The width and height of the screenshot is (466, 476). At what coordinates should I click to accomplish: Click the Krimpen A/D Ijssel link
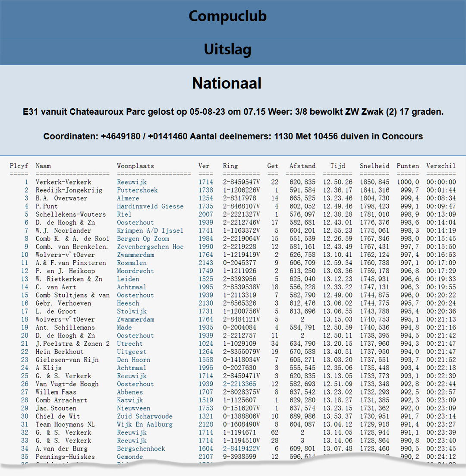click(150, 230)
